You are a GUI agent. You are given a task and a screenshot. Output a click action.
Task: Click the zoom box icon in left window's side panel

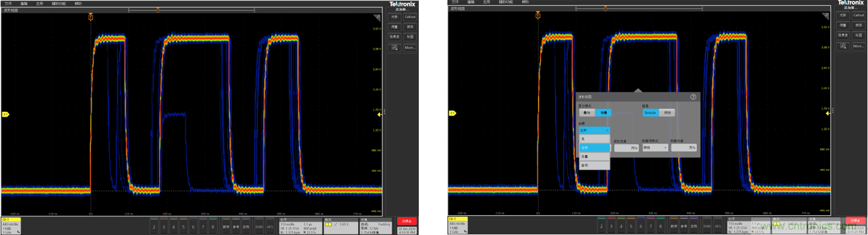tap(395, 47)
